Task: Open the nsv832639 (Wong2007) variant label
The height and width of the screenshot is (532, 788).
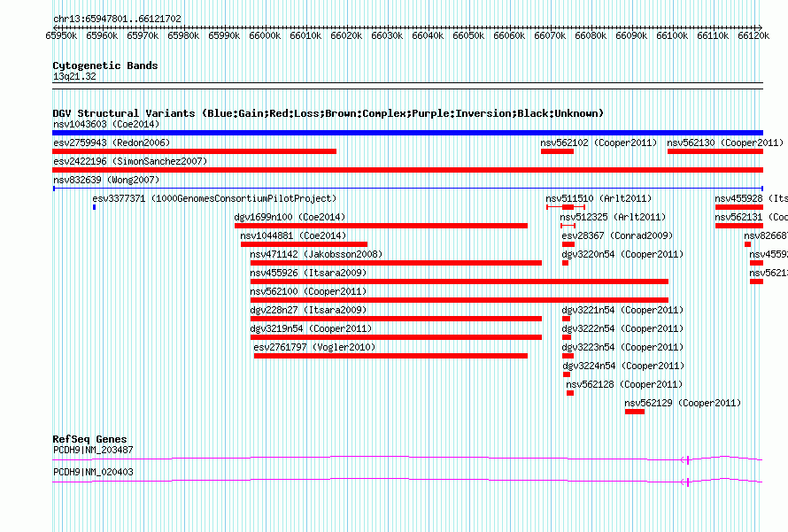Action: 106,180
